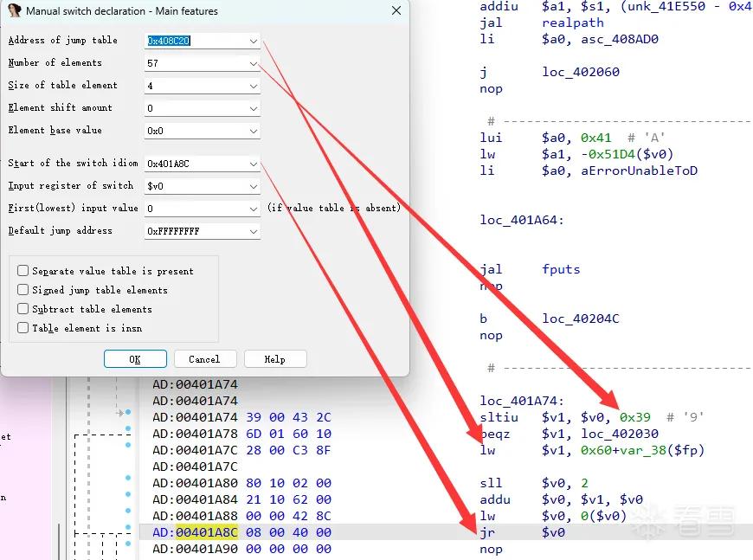753x560 pixels.
Task: Click breakpoint dot beside 00401A74 line
Action: (128, 412)
